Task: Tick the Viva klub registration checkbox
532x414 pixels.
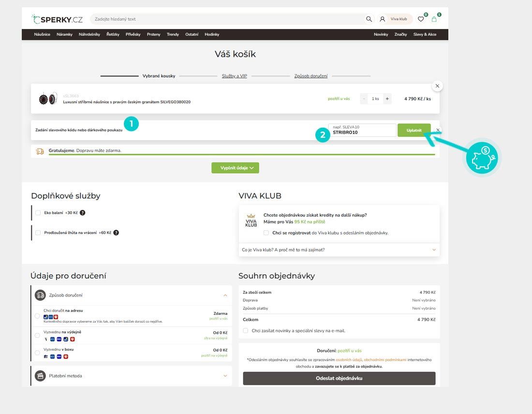Action: tap(266, 233)
